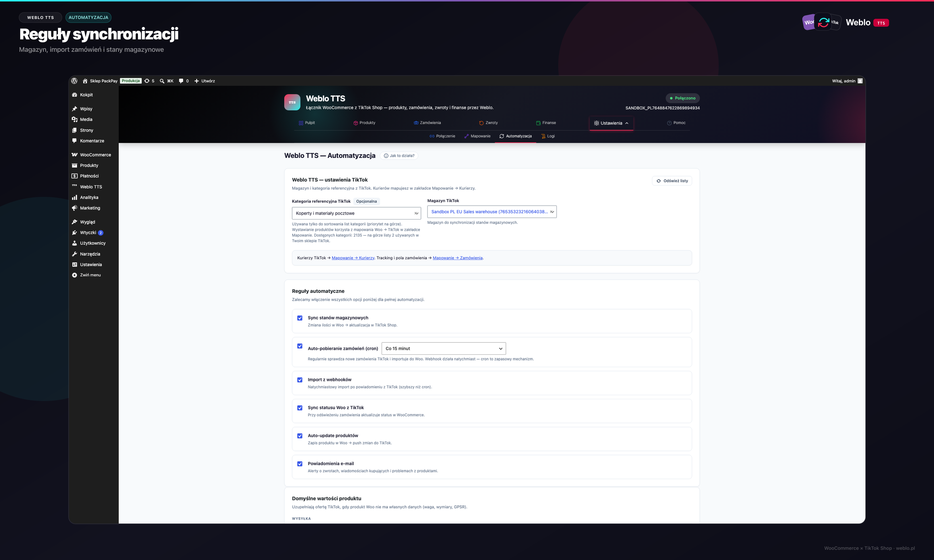This screenshot has height=560, width=934.
Task: Toggle Powiadomienia e-mail checkbox
Action: pyautogui.click(x=300, y=464)
